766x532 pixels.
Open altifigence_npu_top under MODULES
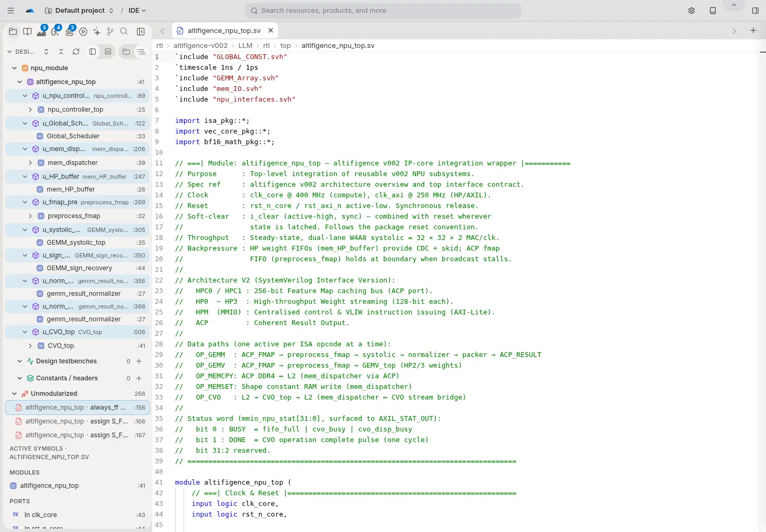78,486
